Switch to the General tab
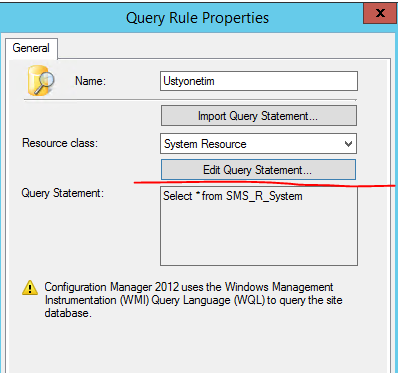398x373 pixels. pos(31,48)
